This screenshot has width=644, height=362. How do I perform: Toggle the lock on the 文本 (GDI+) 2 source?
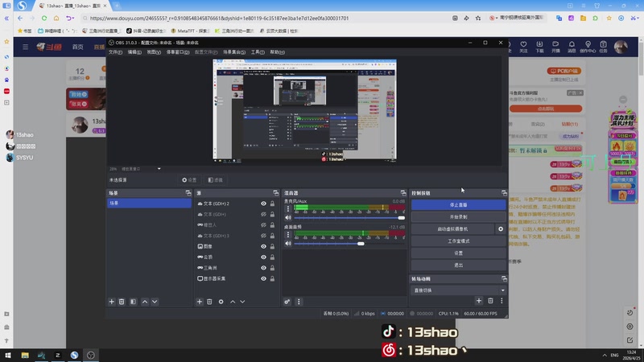[272, 204]
